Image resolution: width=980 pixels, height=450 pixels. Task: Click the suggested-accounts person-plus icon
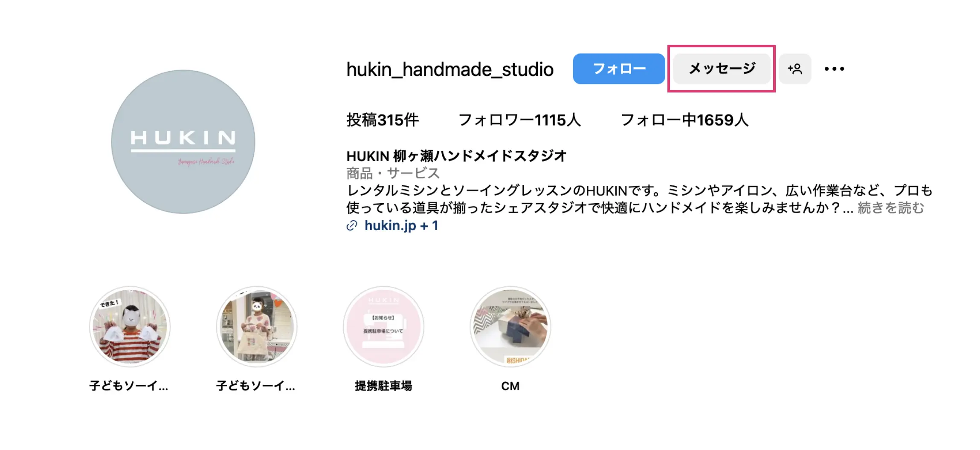coord(794,69)
